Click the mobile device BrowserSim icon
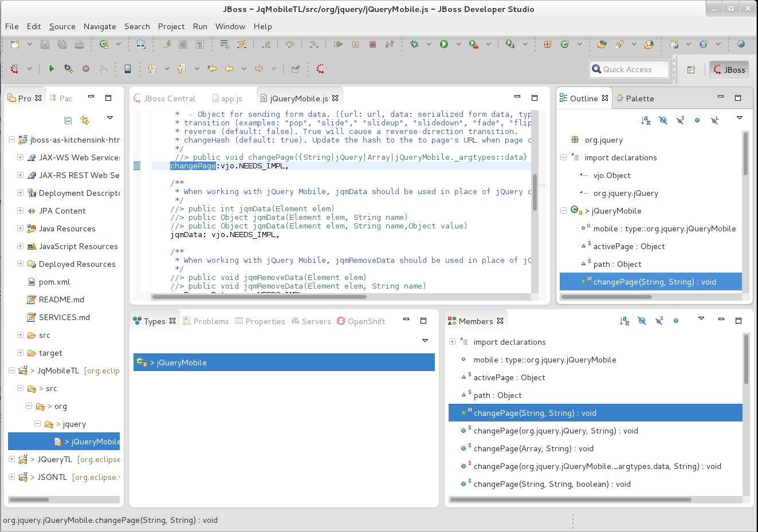Viewport: 758px width, 532px height. pyautogui.click(x=128, y=69)
